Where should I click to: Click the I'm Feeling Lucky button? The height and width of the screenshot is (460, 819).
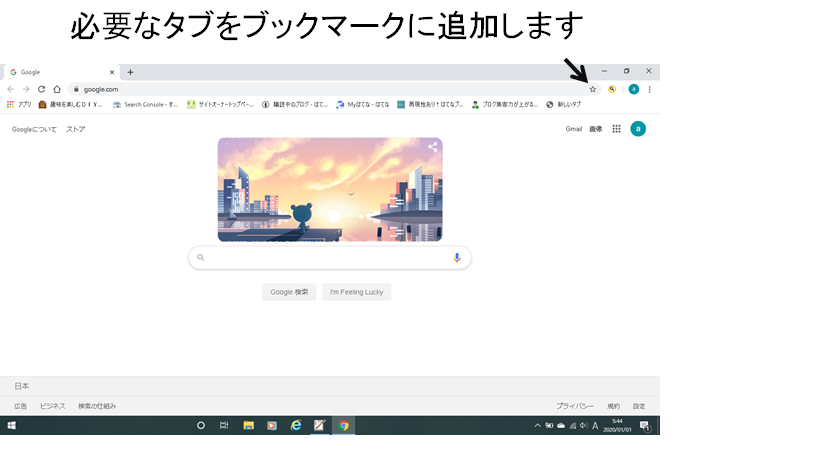click(x=357, y=292)
